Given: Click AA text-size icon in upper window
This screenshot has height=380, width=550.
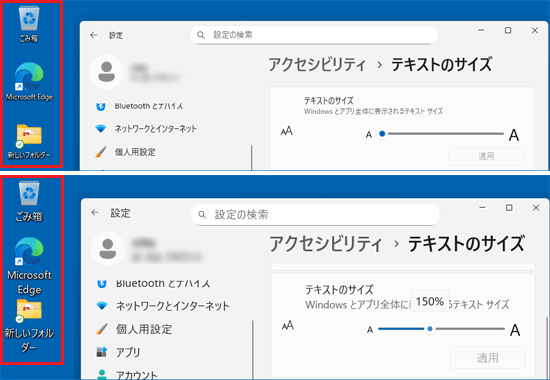Looking at the screenshot, I should 287,131.
